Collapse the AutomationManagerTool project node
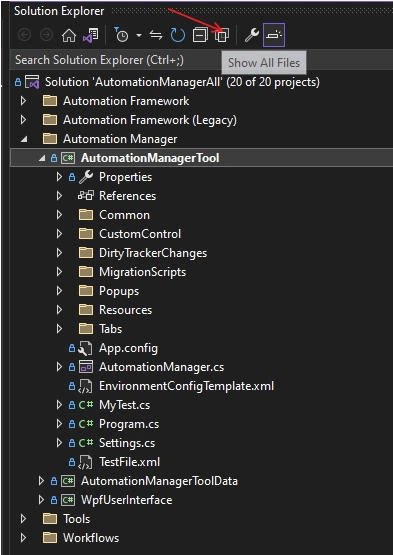 point(42,158)
